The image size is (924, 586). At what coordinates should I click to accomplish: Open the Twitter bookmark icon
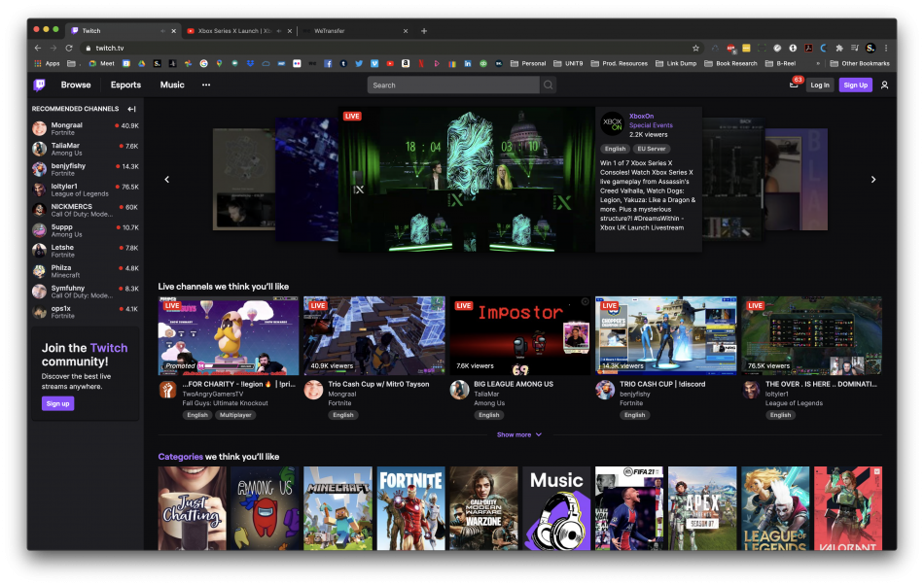tap(358, 63)
